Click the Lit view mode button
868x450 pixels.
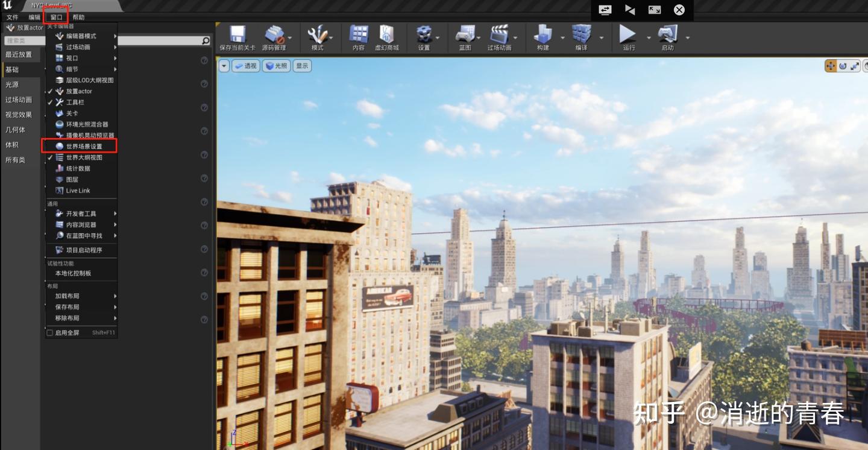click(276, 66)
